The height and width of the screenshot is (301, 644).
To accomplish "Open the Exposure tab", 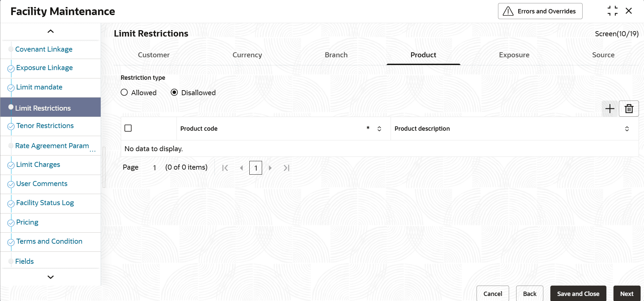I will 514,55.
